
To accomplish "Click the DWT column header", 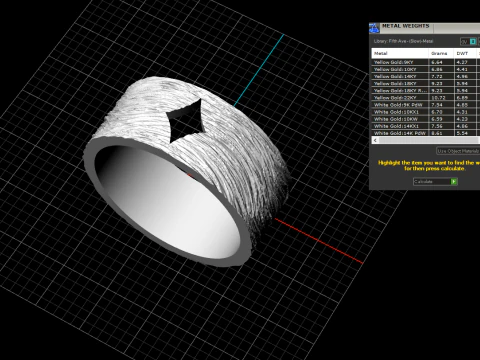I will click(465, 53).
